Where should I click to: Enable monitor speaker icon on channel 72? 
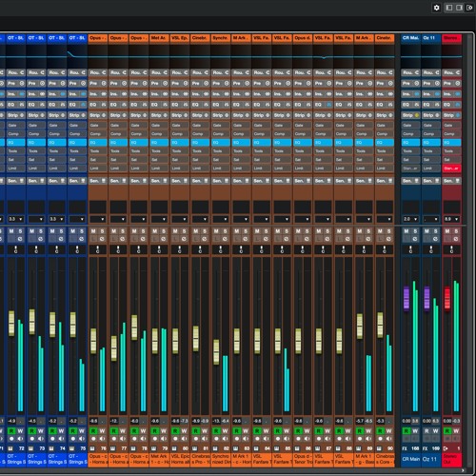21,439
